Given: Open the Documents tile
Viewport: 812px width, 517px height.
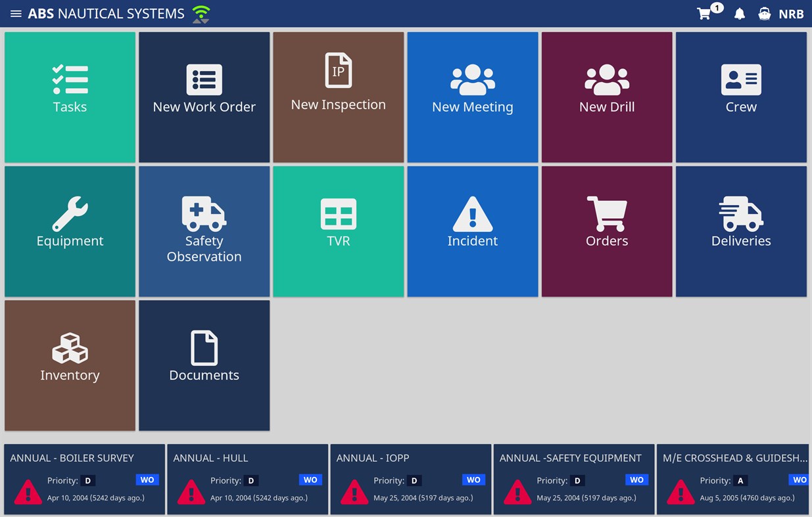Looking at the screenshot, I should coord(204,365).
